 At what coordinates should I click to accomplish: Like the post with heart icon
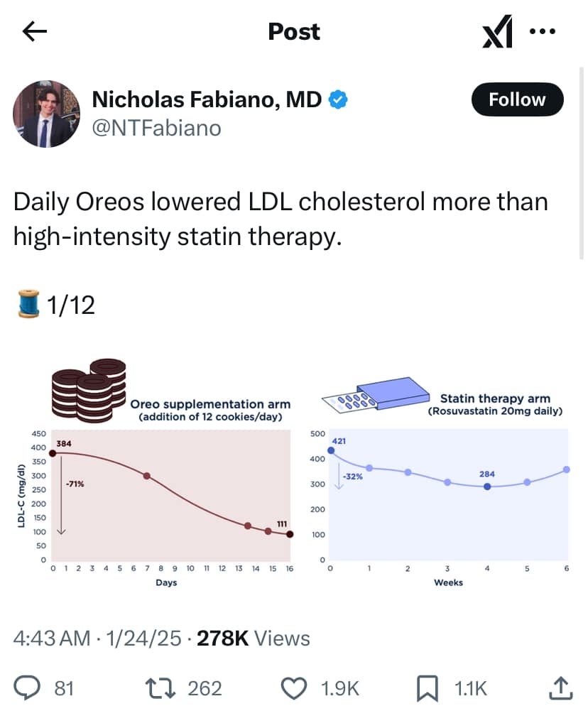pos(293,688)
